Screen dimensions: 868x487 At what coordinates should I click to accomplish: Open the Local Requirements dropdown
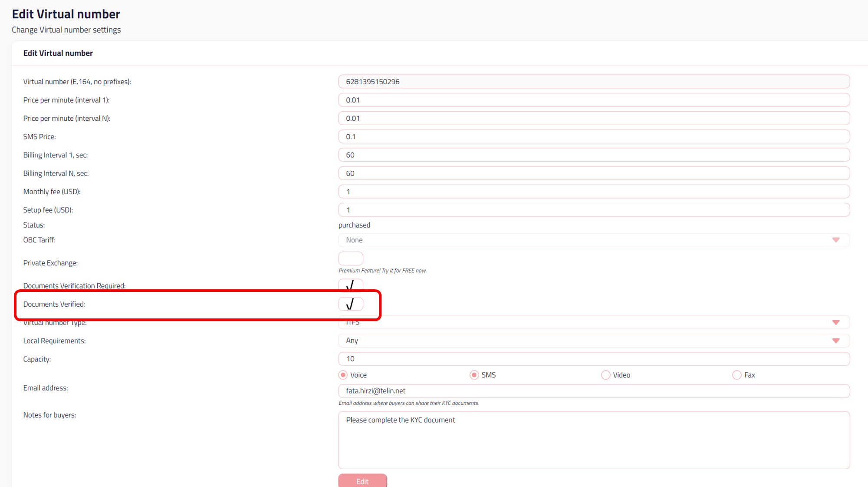tap(835, 341)
